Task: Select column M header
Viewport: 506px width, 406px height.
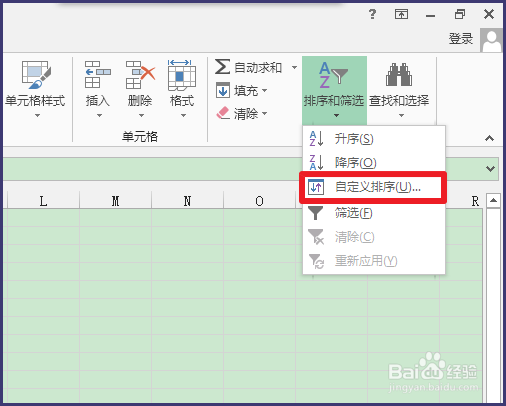Action: (115, 201)
